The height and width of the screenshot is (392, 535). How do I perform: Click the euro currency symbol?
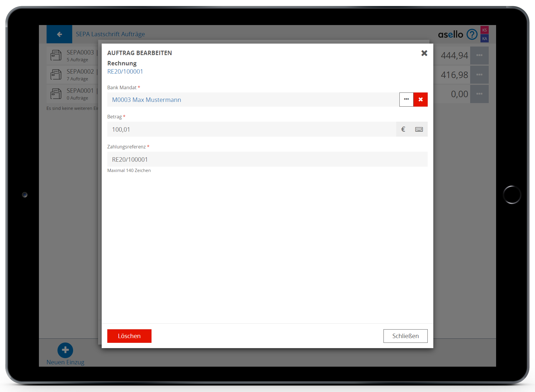(403, 129)
